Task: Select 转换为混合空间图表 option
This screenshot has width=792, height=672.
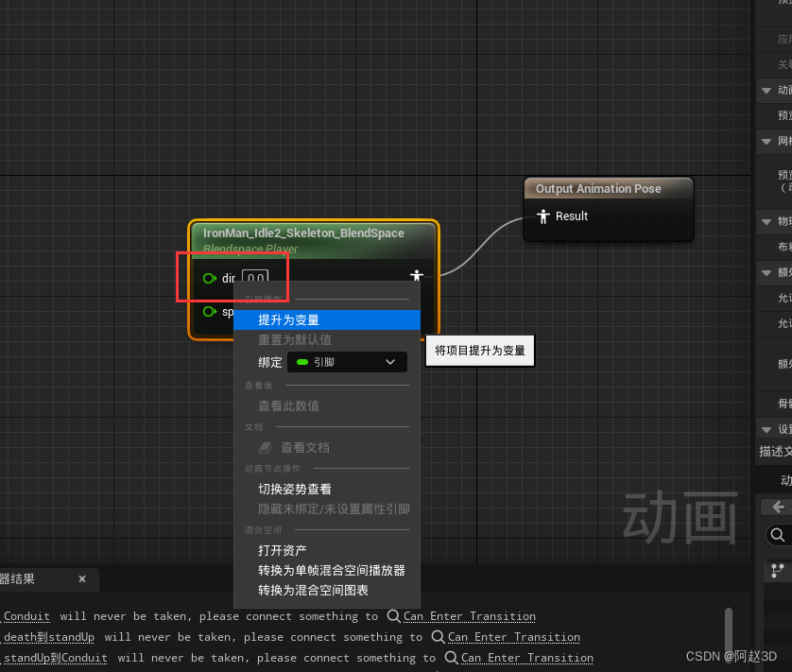Action: click(x=313, y=590)
